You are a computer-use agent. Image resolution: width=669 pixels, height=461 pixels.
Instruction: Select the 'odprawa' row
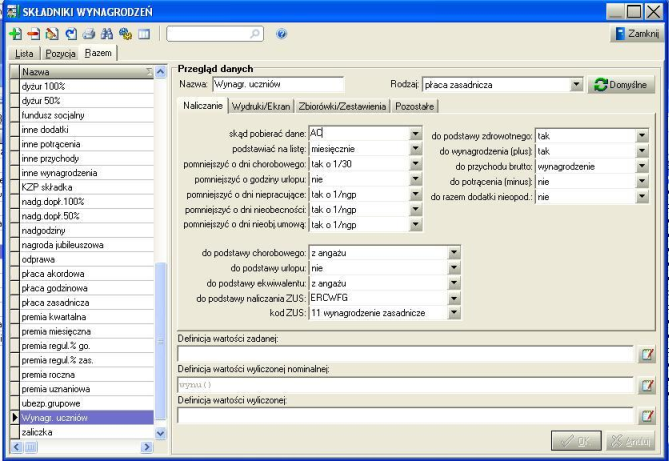[x=87, y=260]
